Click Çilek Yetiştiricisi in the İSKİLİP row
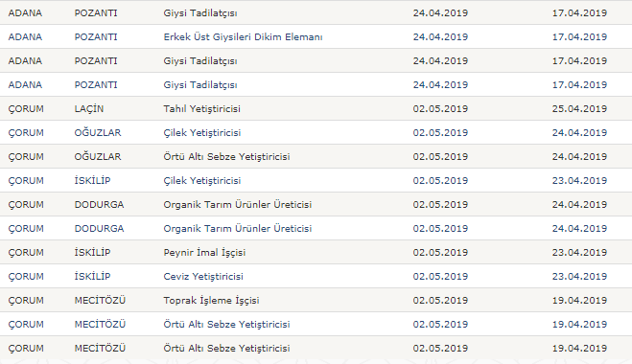The height and width of the screenshot is (364, 632). click(x=202, y=180)
